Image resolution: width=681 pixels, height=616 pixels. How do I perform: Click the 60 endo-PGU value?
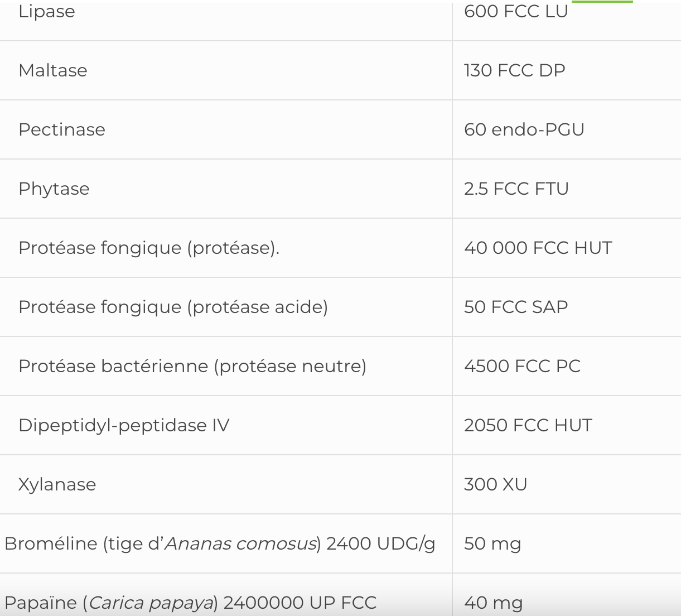point(524,130)
